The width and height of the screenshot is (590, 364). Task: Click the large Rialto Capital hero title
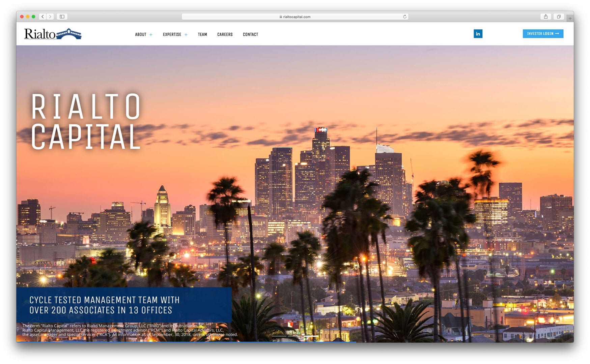(x=86, y=121)
